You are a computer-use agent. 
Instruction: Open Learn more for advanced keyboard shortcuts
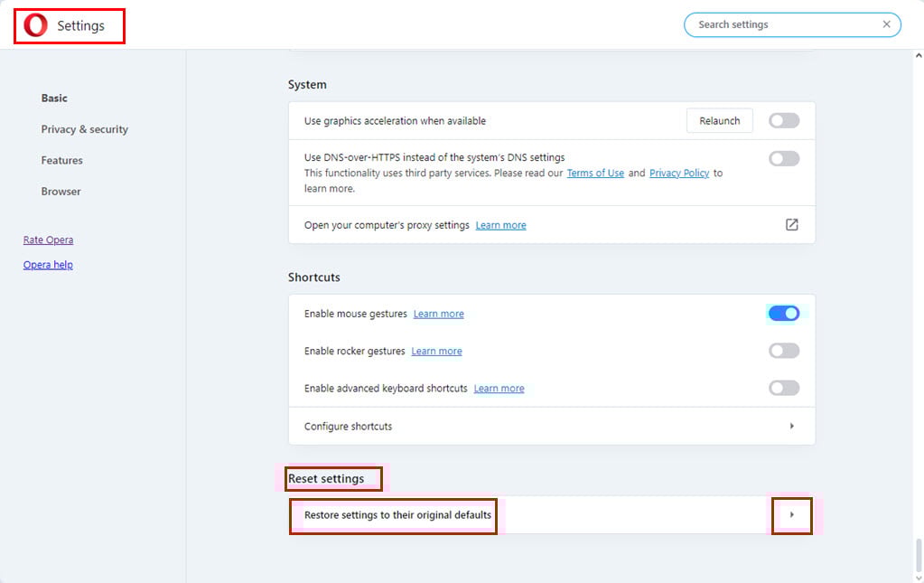(x=499, y=388)
